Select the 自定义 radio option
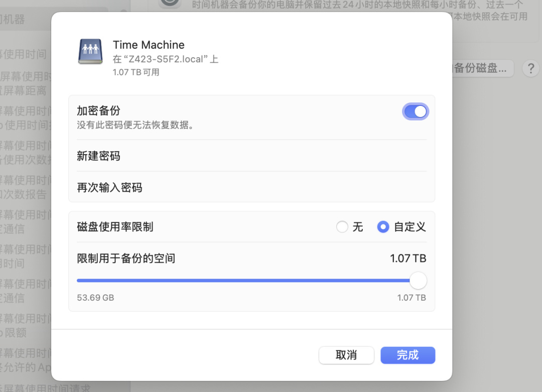This screenshot has width=542, height=392. (x=383, y=227)
